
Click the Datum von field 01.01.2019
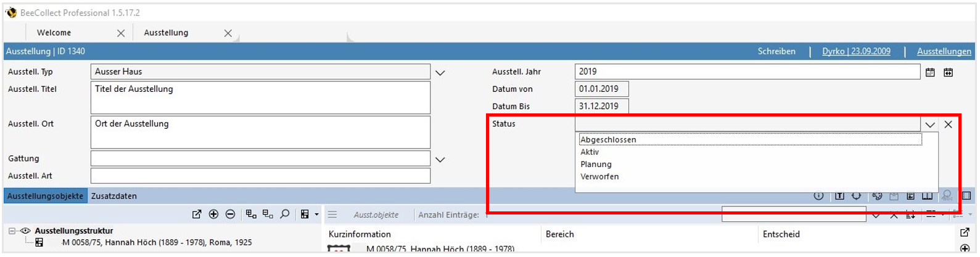(601, 89)
